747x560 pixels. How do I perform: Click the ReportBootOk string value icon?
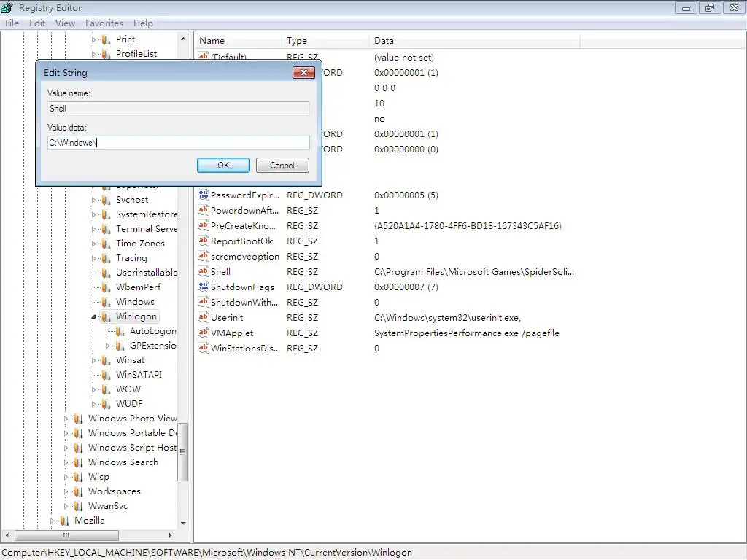point(204,241)
